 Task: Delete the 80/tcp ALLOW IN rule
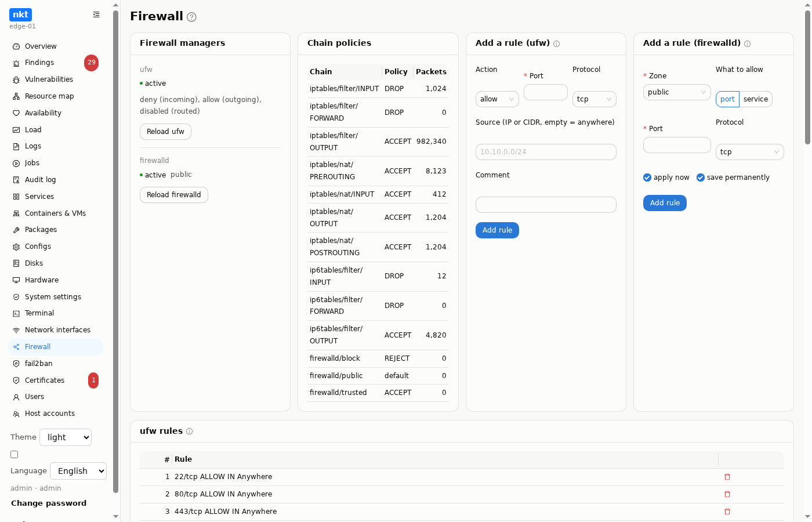[x=727, y=494]
